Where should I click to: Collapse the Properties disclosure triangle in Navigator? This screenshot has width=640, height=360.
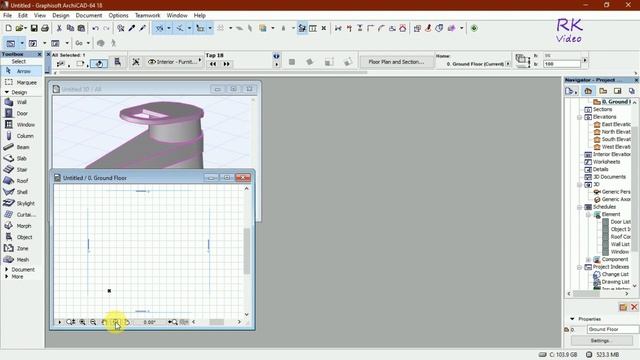click(x=572, y=319)
